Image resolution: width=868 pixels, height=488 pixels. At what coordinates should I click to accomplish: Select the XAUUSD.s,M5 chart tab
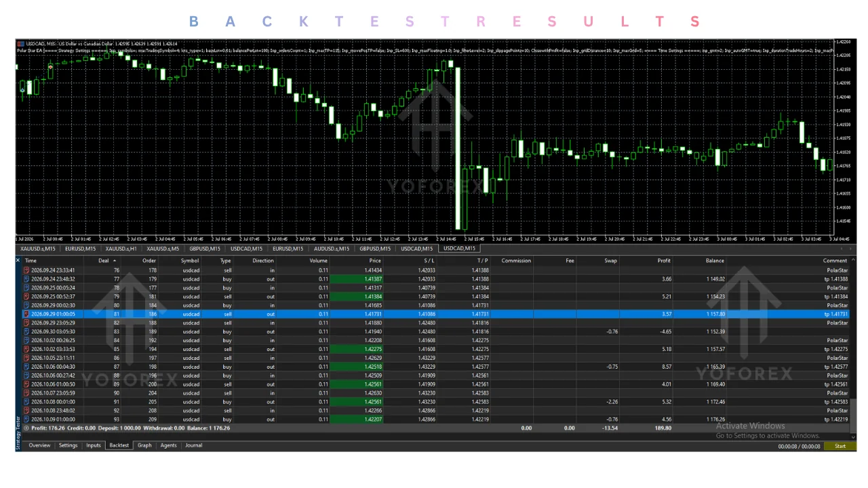point(163,249)
